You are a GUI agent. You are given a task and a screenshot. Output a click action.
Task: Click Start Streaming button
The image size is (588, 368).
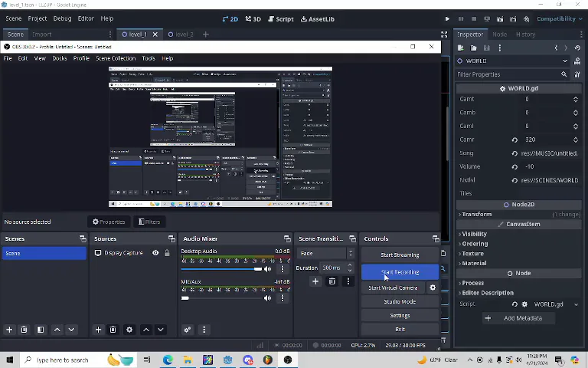(x=400, y=255)
